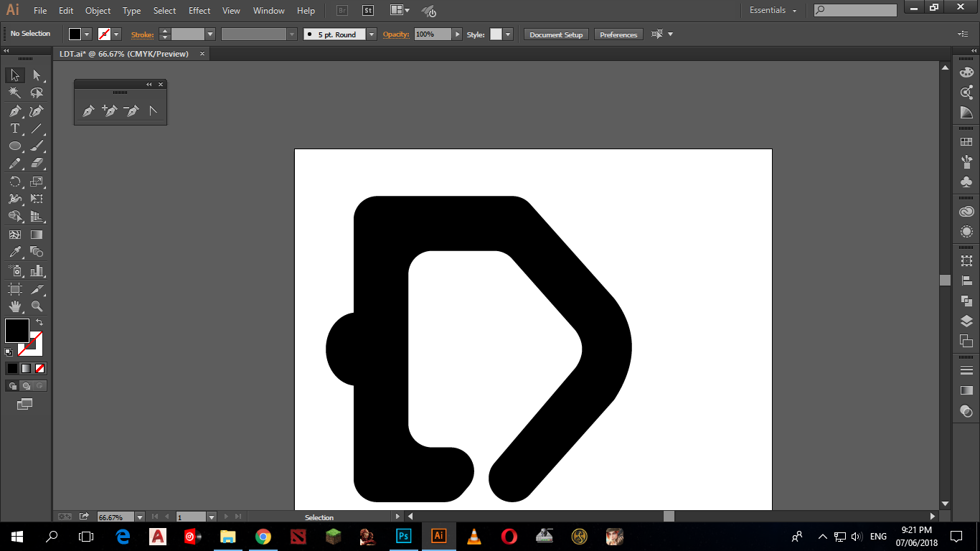980x551 pixels.
Task: Open the artboard number dropdown
Action: tap(212, 517)
